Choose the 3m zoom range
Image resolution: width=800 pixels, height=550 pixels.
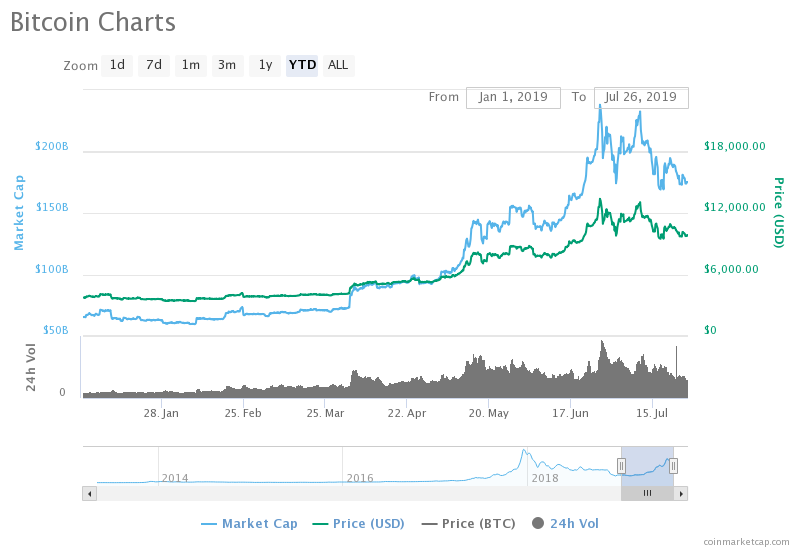pos(227,65)
